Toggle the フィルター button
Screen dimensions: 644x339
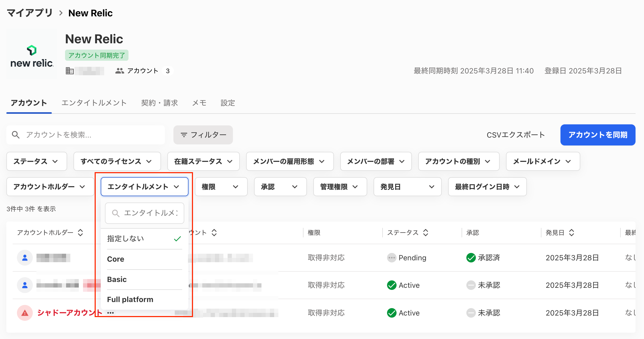203,135
